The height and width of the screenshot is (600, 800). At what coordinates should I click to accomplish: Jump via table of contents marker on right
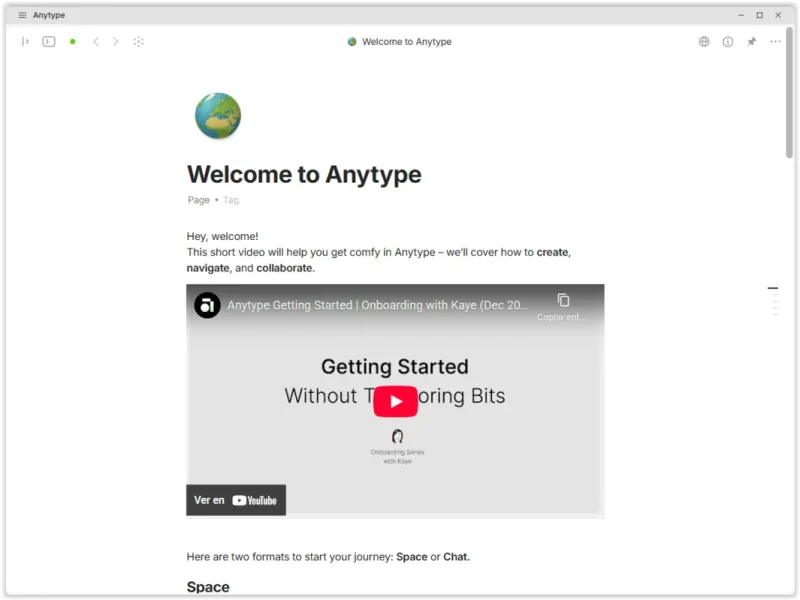click(773, 288)
